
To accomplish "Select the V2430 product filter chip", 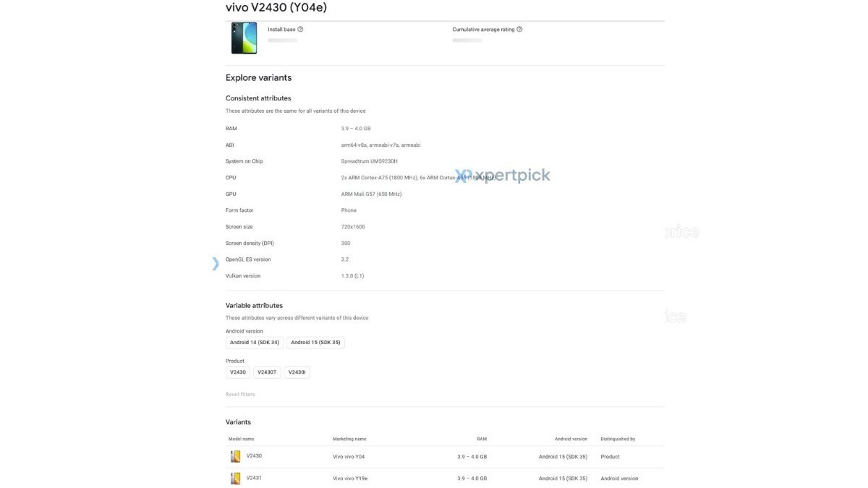I will click(238, 372).
